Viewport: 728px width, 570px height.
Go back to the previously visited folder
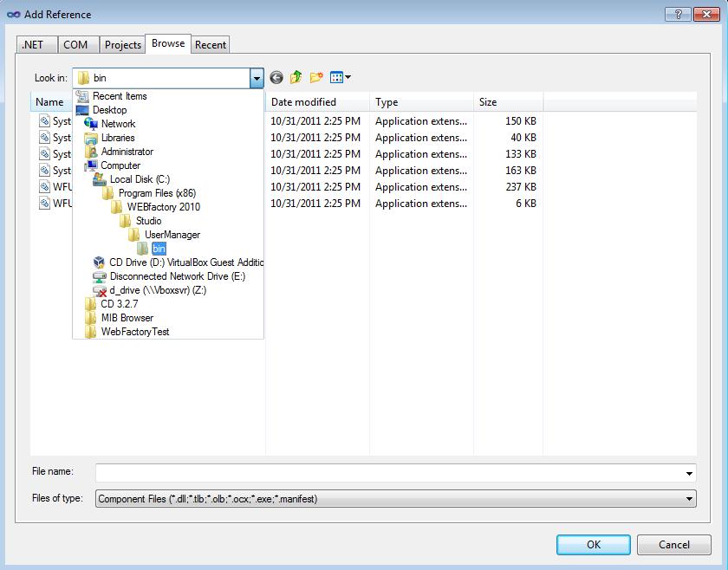click(276, 77)
